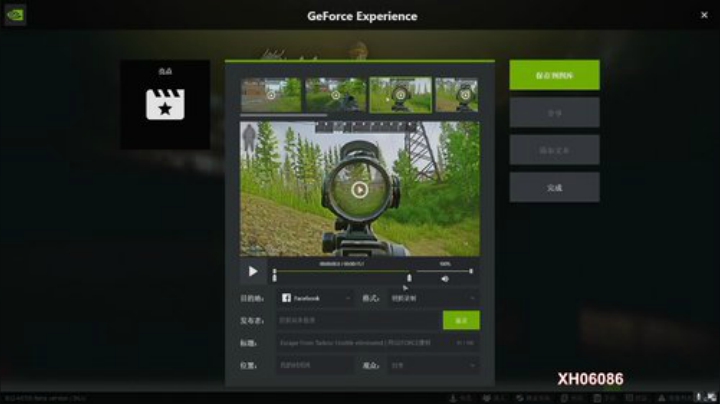Click the green Save to Gallery button
Image resolution: width=720 pixels, height=404 pixels.
click(554, 75)
